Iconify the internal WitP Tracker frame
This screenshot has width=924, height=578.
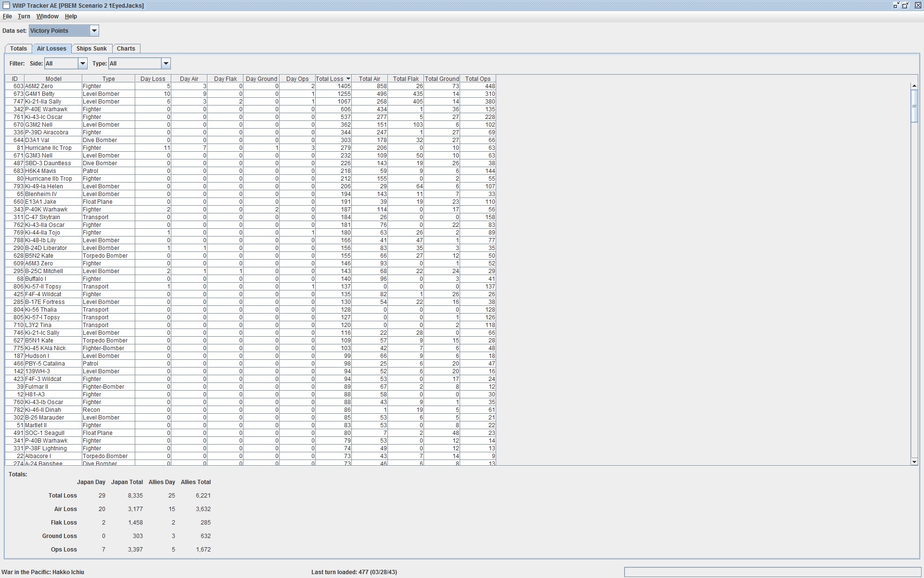tap(896, 5)
